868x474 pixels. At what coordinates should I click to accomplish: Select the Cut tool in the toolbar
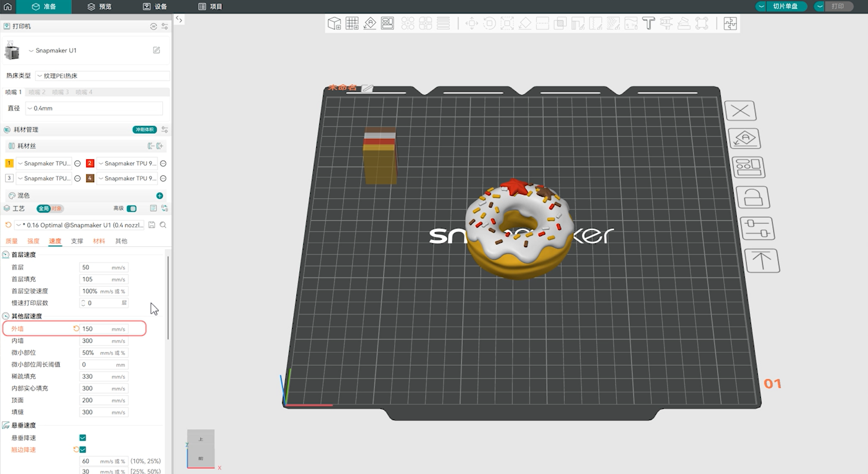coord(542,23)
